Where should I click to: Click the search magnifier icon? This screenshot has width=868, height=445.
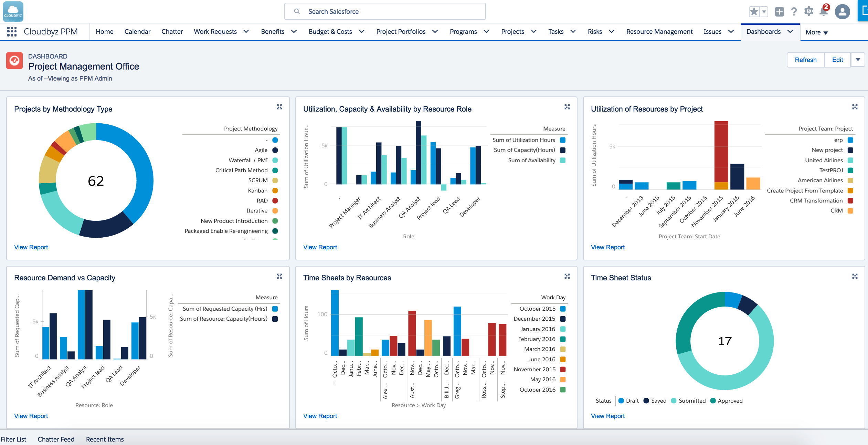tap(297, 11)
